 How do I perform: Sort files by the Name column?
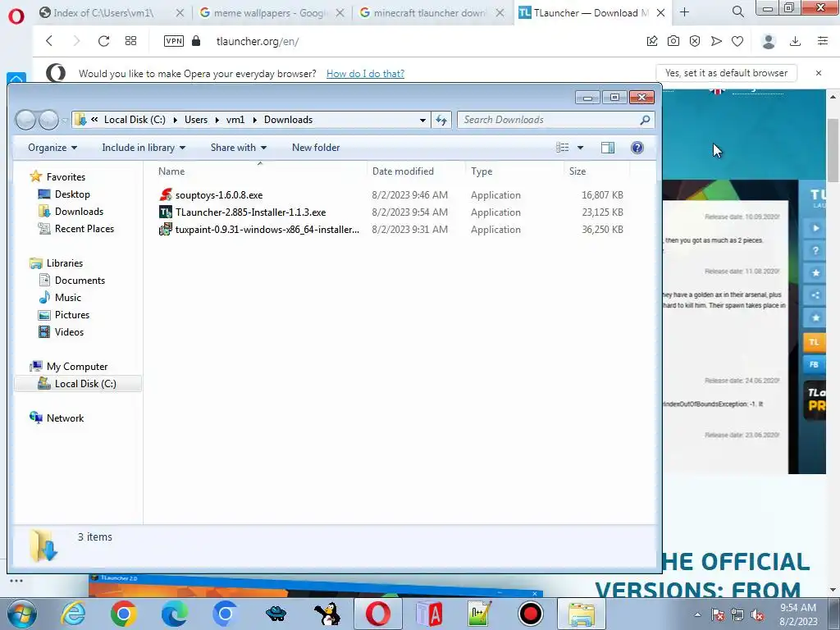[171, 171]
